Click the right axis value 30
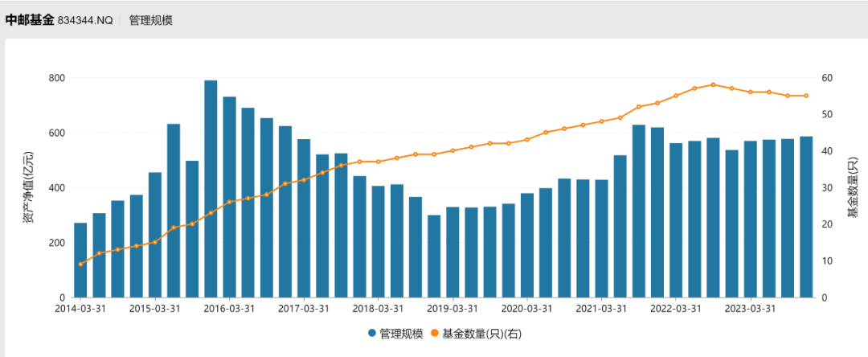 827,187
